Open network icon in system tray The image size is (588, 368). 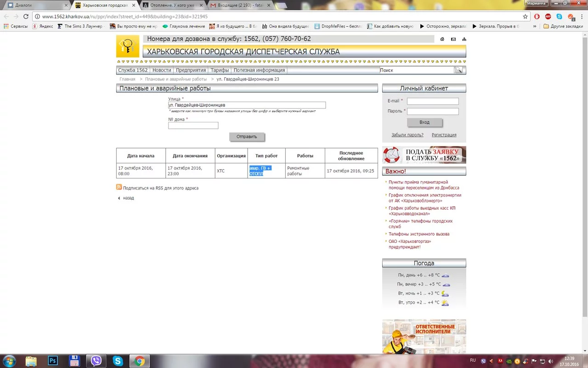click(542, 361)
